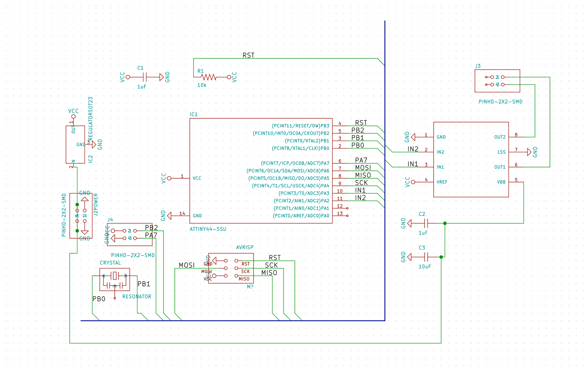
Task: Click PINHD-2X2-SMD text below J3
Action: 500,102
